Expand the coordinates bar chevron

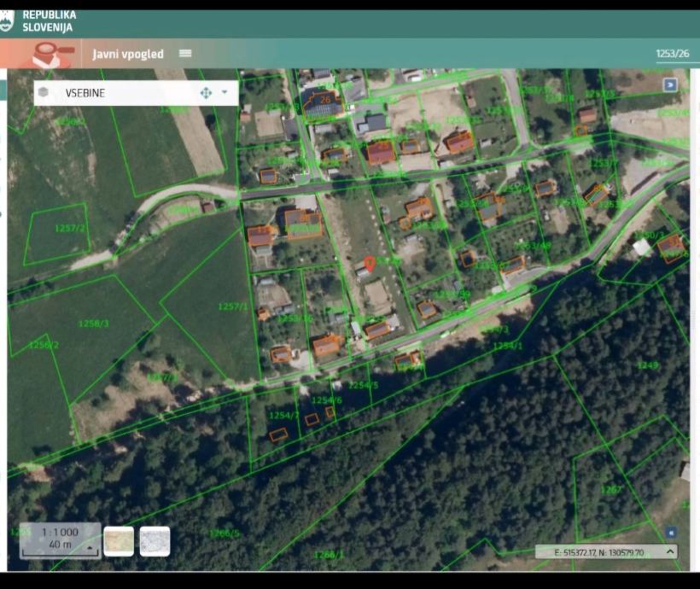pyautogui.click(x=669, y=551)
